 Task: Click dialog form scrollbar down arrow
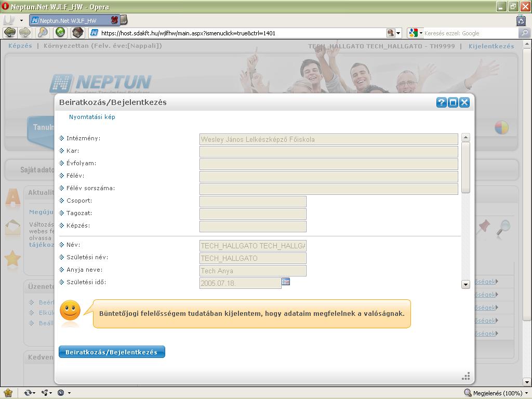(x=465, y=284)
